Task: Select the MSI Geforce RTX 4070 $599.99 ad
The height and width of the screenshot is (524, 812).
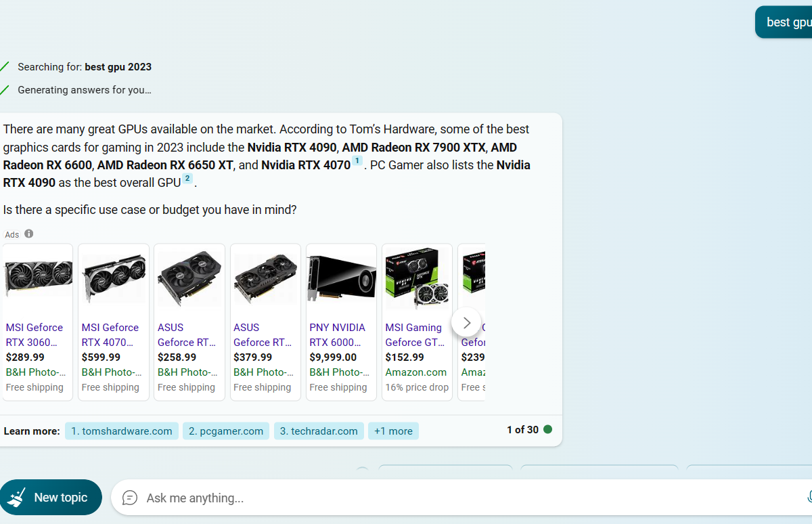Action: (114, 322)
